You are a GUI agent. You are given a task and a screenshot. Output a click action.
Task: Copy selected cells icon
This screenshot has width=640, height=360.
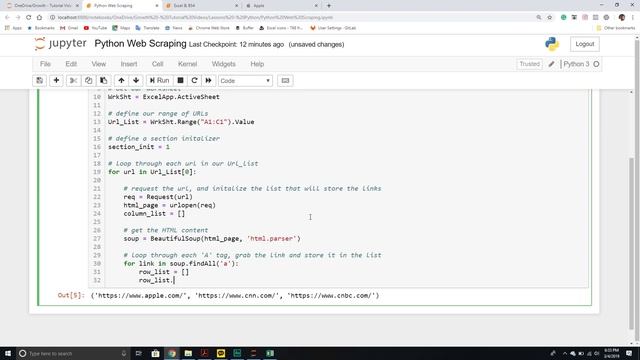89,80
